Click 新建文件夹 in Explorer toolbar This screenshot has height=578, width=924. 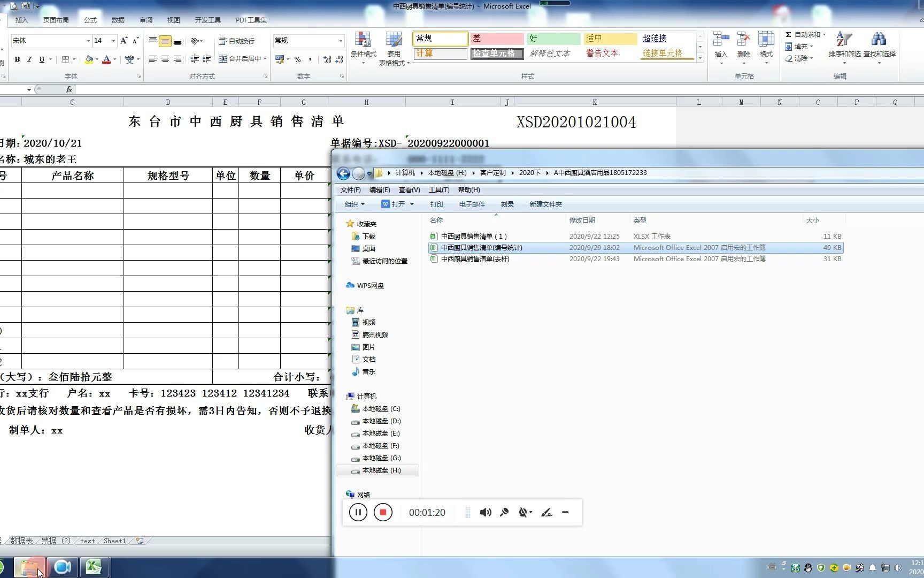coord(545,204)
